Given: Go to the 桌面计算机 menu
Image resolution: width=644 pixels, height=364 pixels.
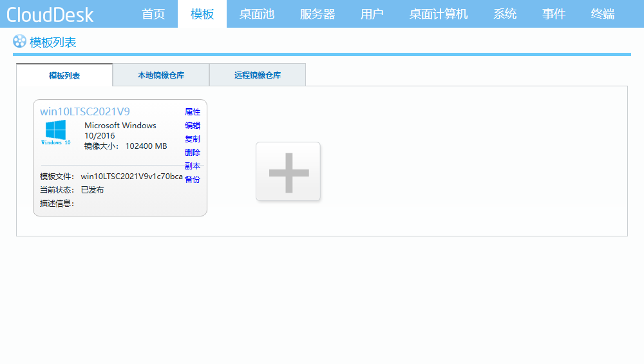Looking at the screenshot, I should coord(438,14).
